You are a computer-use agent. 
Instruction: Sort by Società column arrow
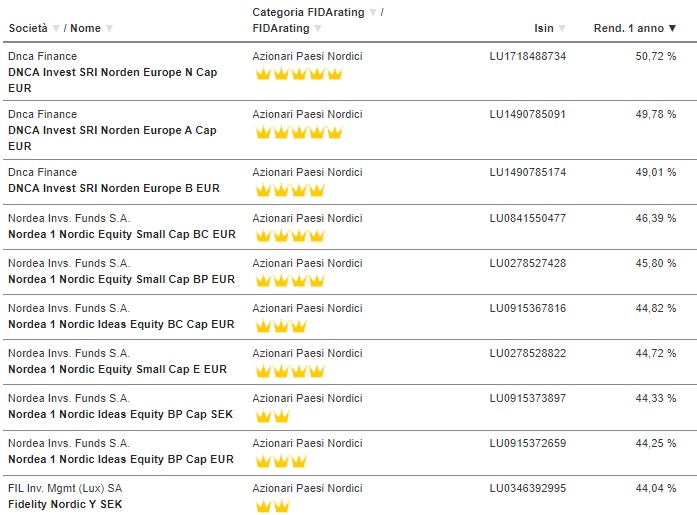pos(56,28)
